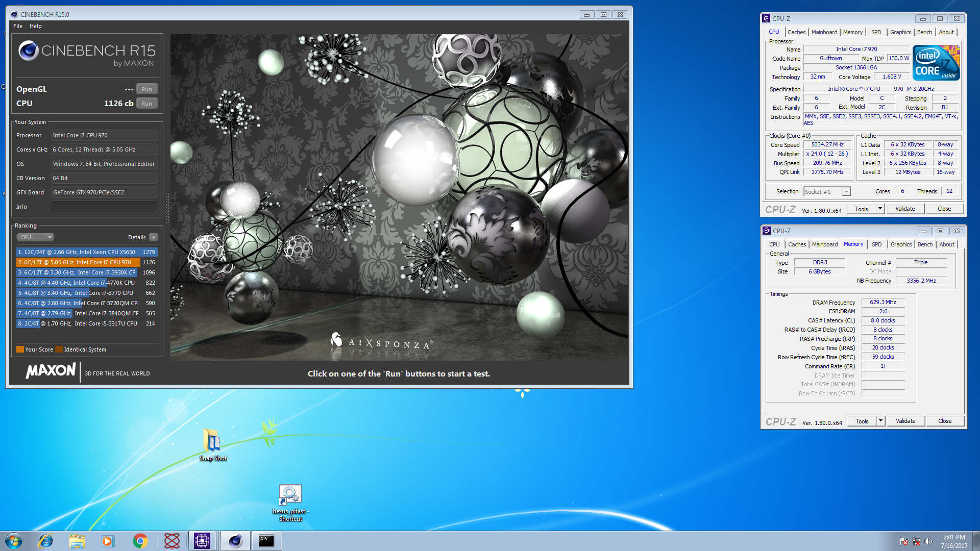Click Validate in bottom CPU-Z window
This screenshot has width=980, height=551.
(905, 421)
